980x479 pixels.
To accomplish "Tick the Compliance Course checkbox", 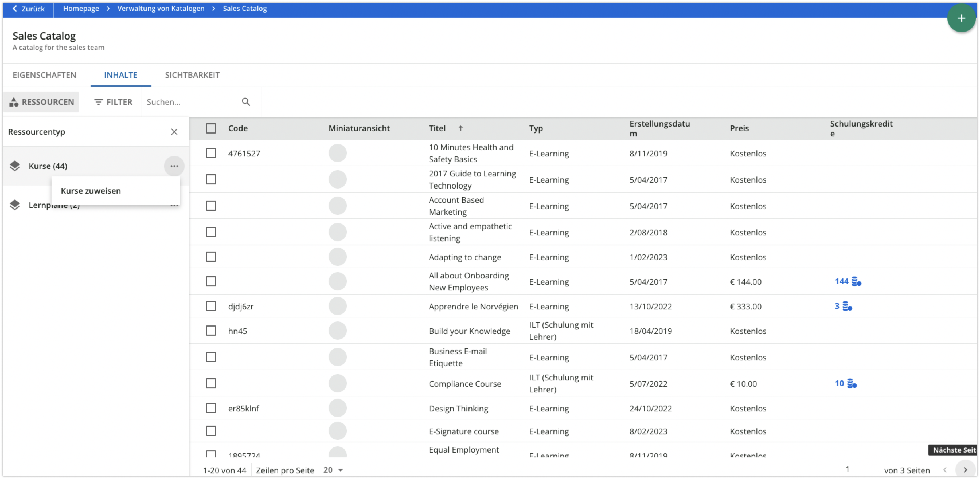I will [x=211, y=384].
